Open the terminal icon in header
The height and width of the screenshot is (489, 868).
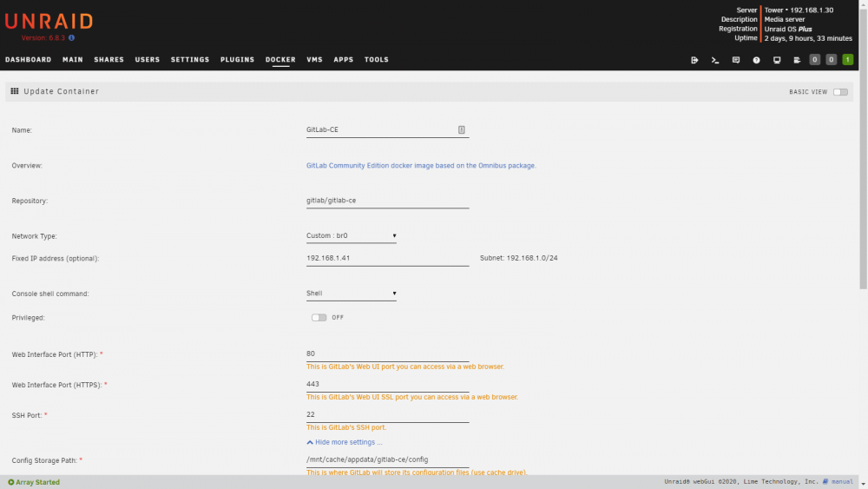714,60
